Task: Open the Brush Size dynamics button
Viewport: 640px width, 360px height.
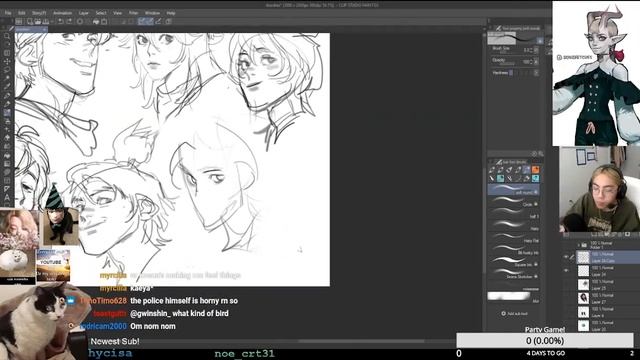Action: (536, 50)
